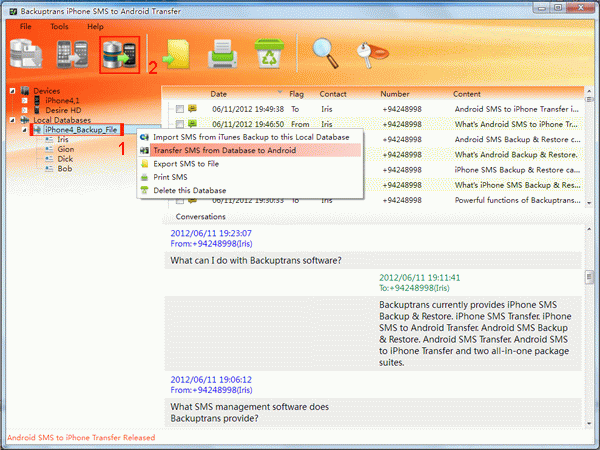
Task: Choose Transfer SMS from Database to Android
Action: tap(249, 150)
